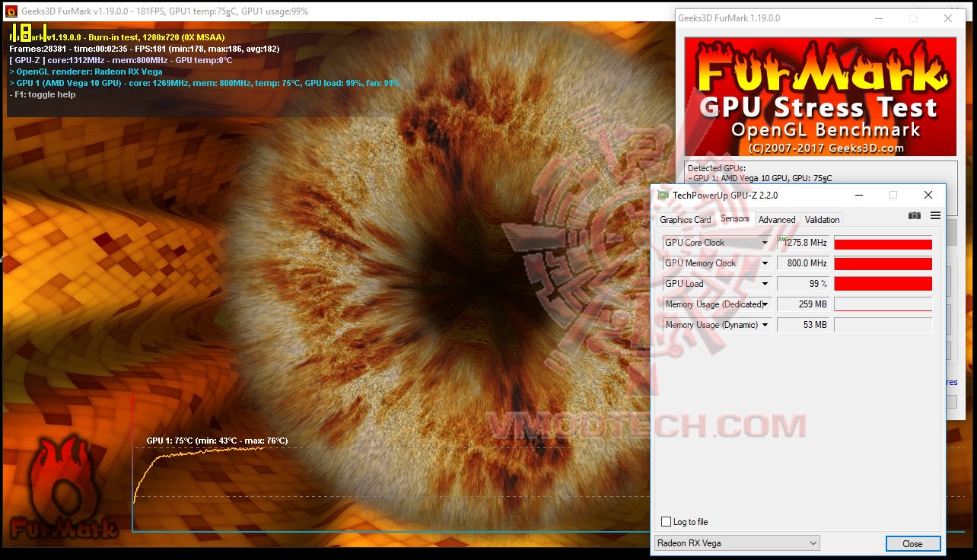Expand the GPU Load sensor dropdown
The height and width of the screenshot is (560, 977).
pyautogui.click(x=765, y=284)
